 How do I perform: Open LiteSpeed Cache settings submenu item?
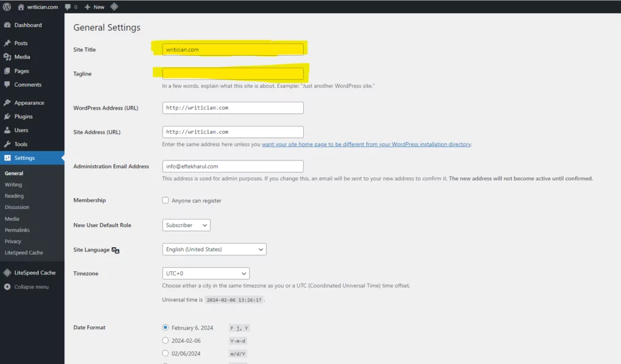(24, 253)
